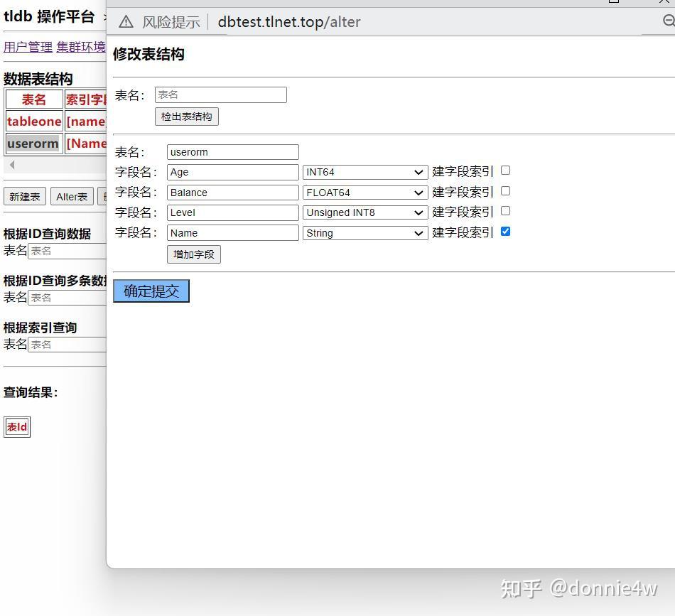
Task: Open the 用户管理 menu link
Action: pos(27,46)
